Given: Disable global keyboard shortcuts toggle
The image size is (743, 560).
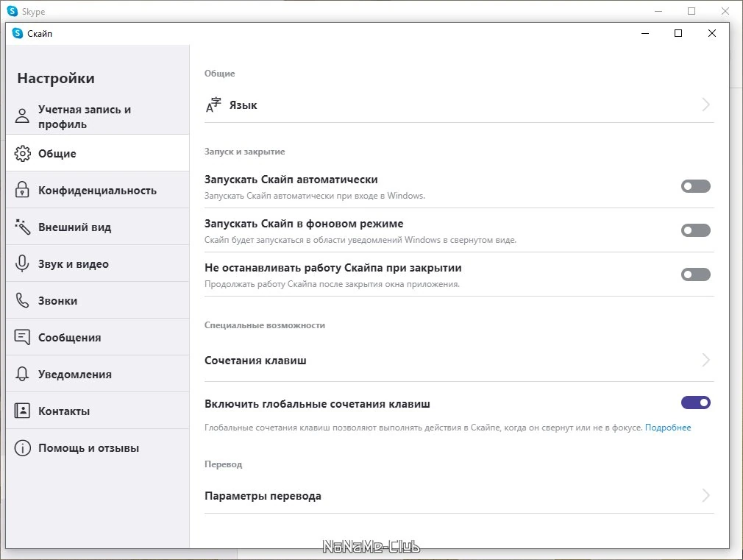Looking at the screenshot, I should tap(696, 403).
